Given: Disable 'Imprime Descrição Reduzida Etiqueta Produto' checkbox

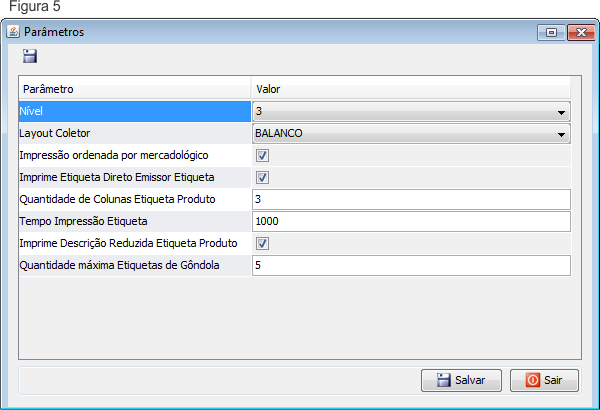Looking at the screenshot, I should [x=262, y=243].
